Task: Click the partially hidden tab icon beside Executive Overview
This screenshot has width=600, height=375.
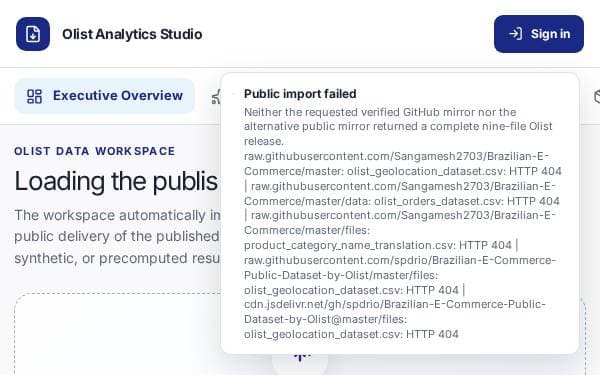Action: pyautogui.click(x=217, y=97)
